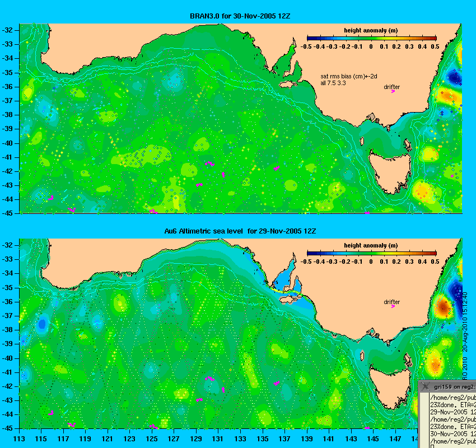Image resolution: width=476 pixels, height=448 pixels.
Task: Click latitude label -35 on the Altimetric plot
Action: click(x=8, y=287)
